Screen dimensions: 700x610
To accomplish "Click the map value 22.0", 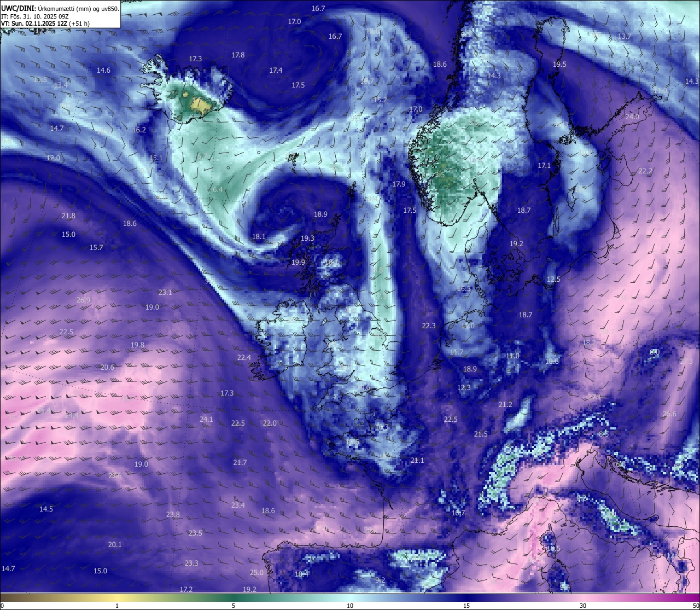I will [270, 423].
